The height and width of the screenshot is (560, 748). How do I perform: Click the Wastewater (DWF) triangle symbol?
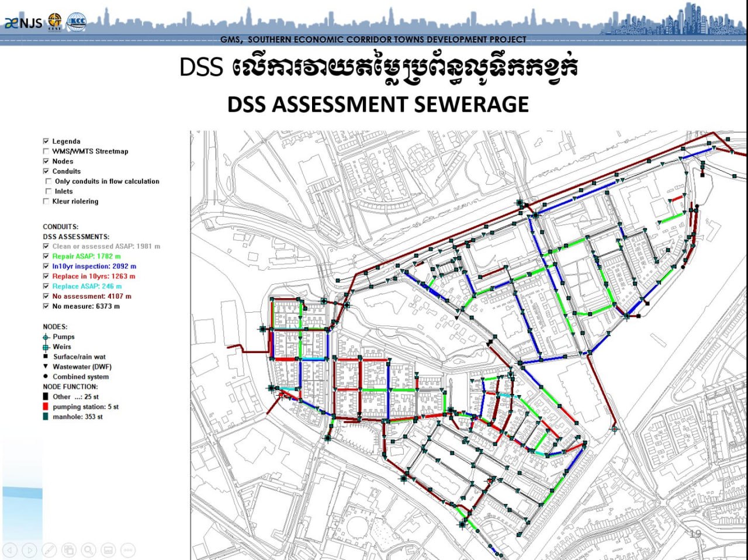[46, 367]
